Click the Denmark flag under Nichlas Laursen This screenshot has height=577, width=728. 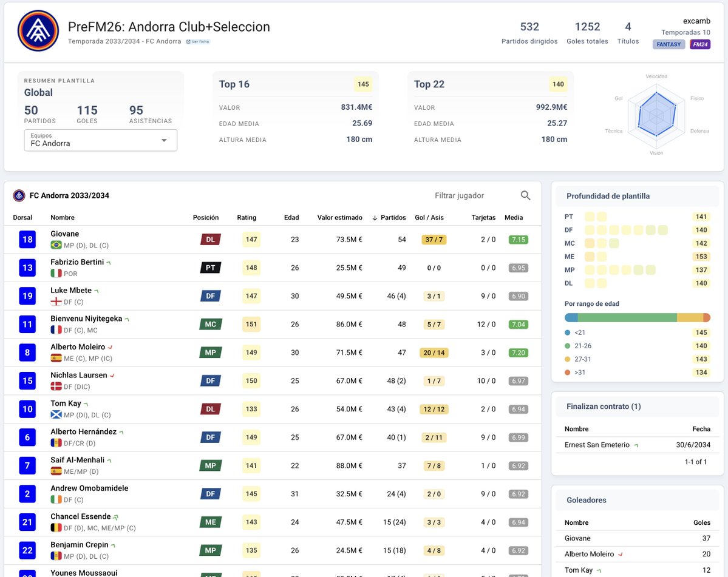(x=56, y=387)
